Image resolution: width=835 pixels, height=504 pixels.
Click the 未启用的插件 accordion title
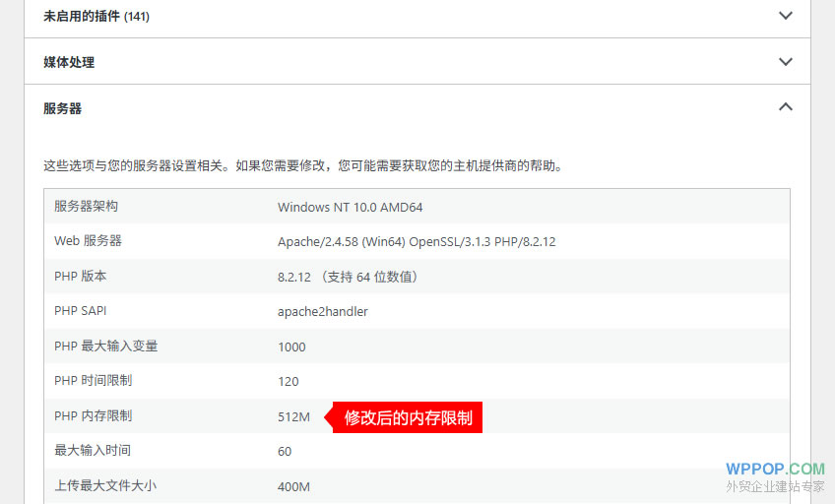96,17
